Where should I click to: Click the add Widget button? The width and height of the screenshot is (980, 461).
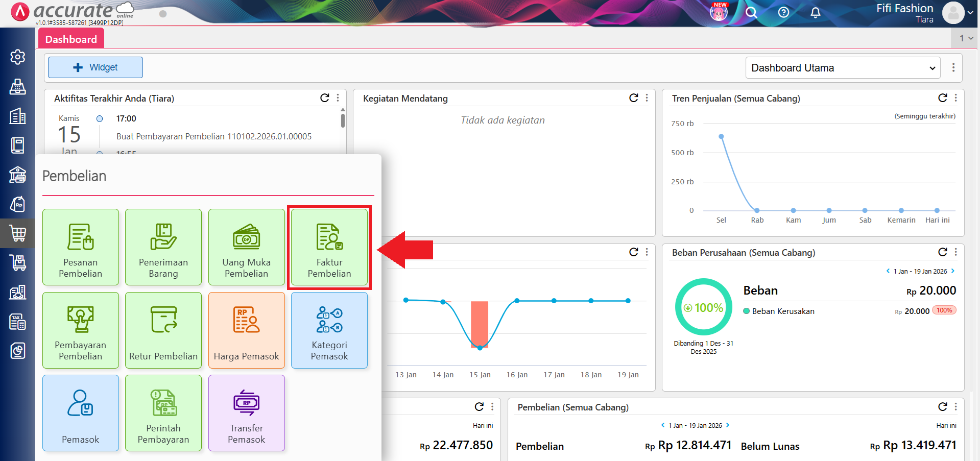click(95, 67)
